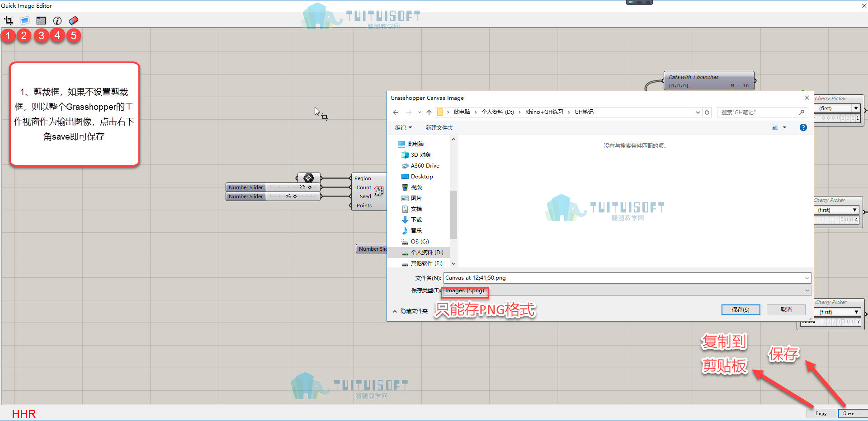This screenshot has height=421, width=868.
Task: Click 新建文件夹 to create folder
Action: (439, 127)
